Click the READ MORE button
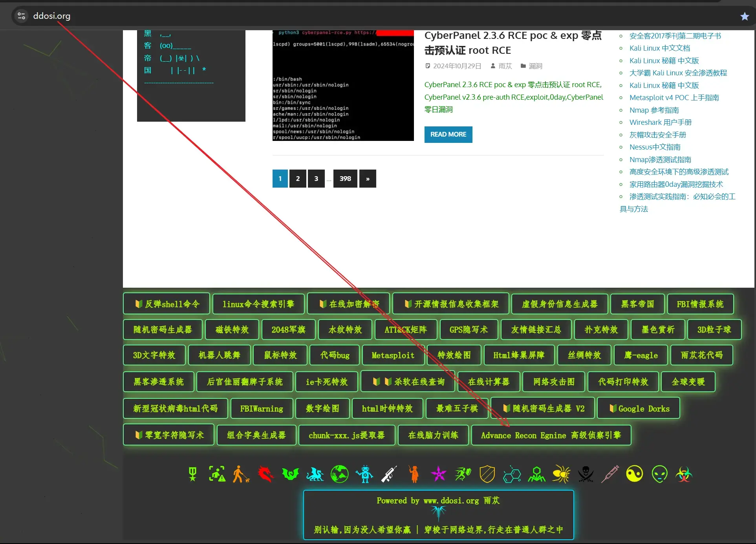The height and width of the screenshot is (544, 756). pyautogui.click(x=448, y=134)
